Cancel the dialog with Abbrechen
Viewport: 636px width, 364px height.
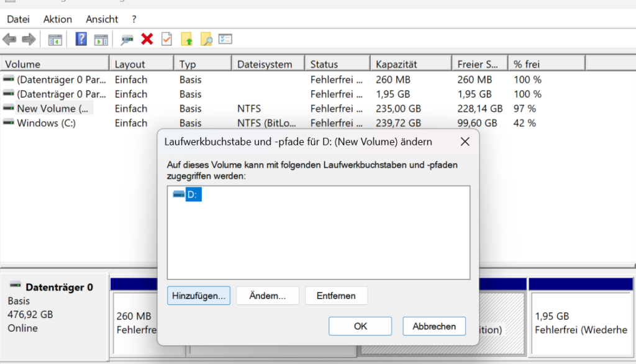tap(434, 326)
